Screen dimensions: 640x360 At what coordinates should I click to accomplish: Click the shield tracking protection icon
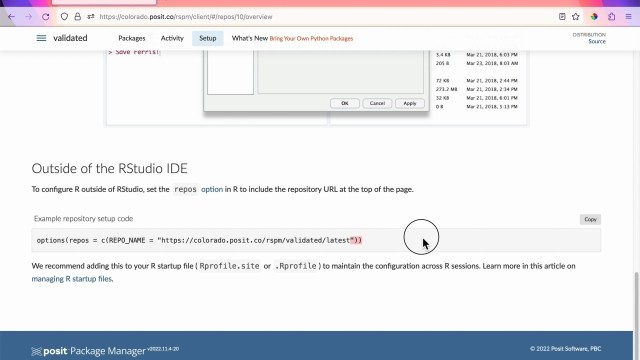pyautogui.click(x=64, y=17)
